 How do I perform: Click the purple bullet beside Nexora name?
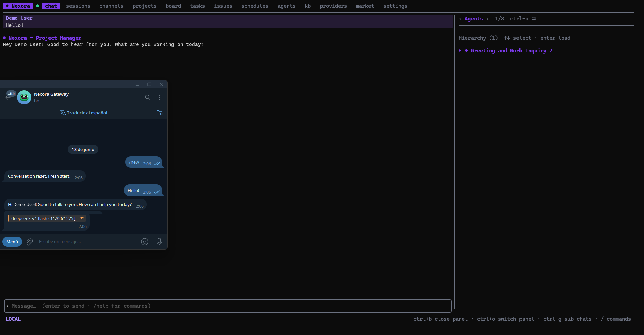pos(4,38)
